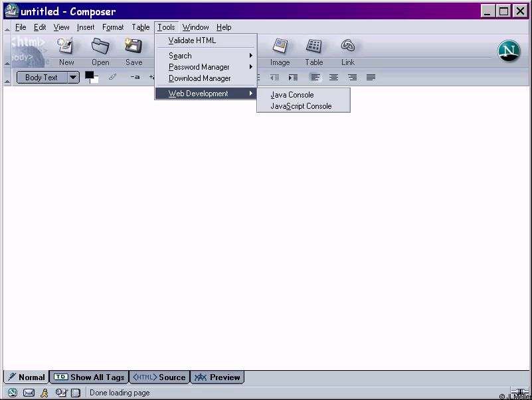
Task: Switch to HTML Source tab
Action: click(x=159, y=377)
